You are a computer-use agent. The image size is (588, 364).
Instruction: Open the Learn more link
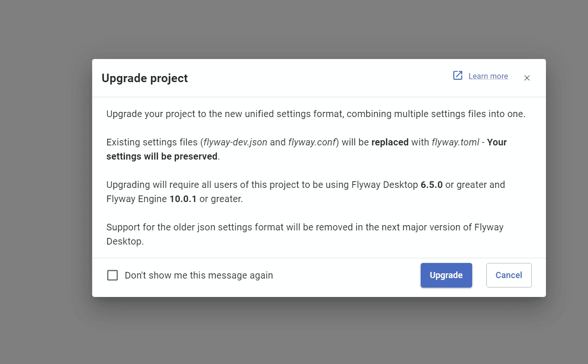point(488,76)
